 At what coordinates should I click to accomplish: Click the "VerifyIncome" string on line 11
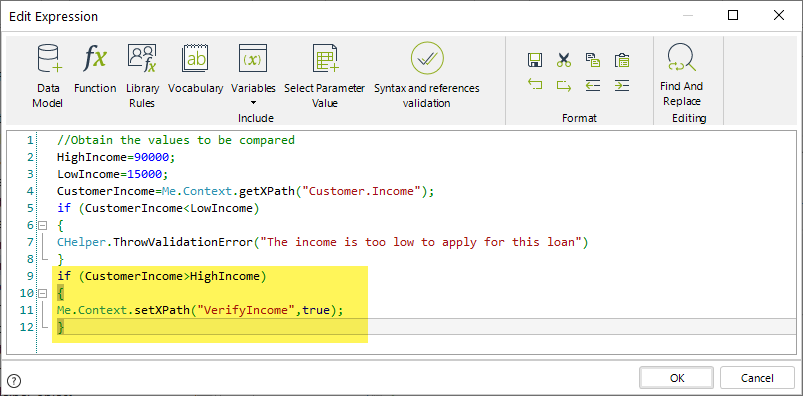246,310
